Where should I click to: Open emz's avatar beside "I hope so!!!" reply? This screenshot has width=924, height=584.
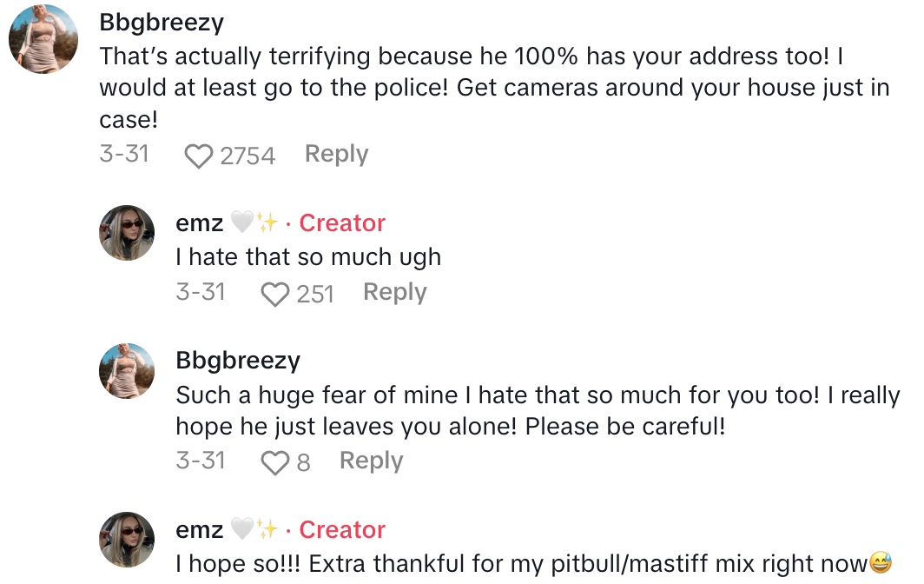pos(128,540)
